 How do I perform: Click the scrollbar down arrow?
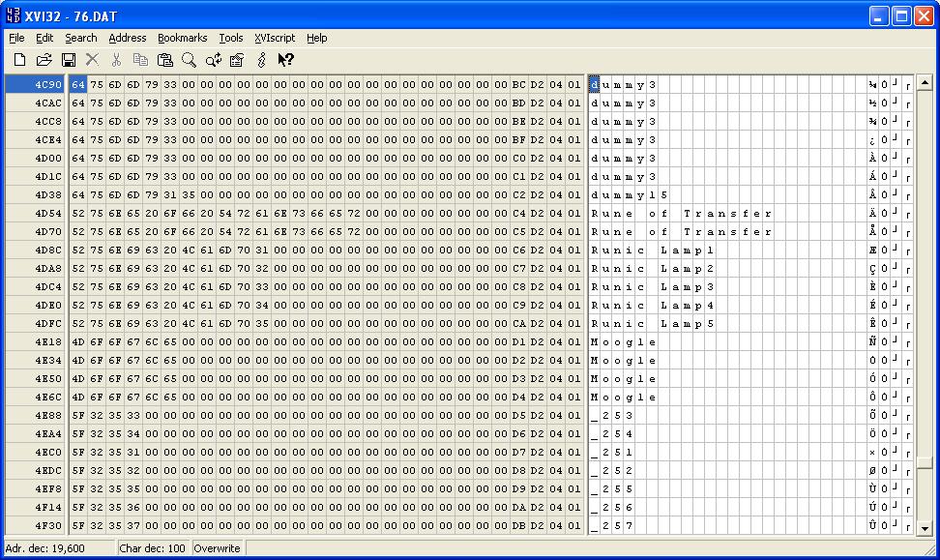click(925, 528)
